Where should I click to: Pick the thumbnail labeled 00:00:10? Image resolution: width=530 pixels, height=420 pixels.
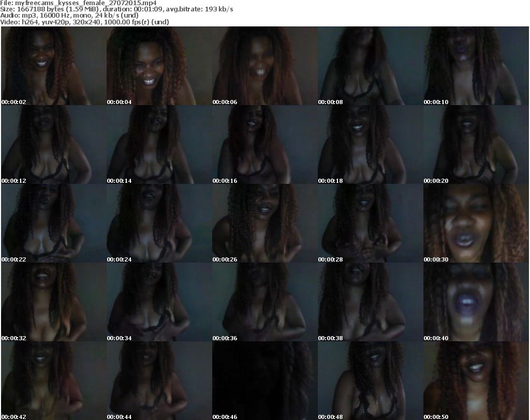(476, 66)
